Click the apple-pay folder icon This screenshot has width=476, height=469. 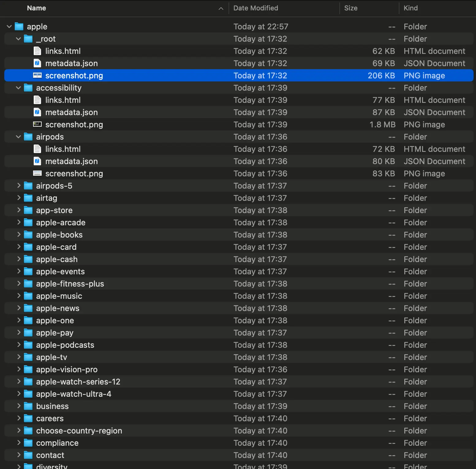coord(28,333)
